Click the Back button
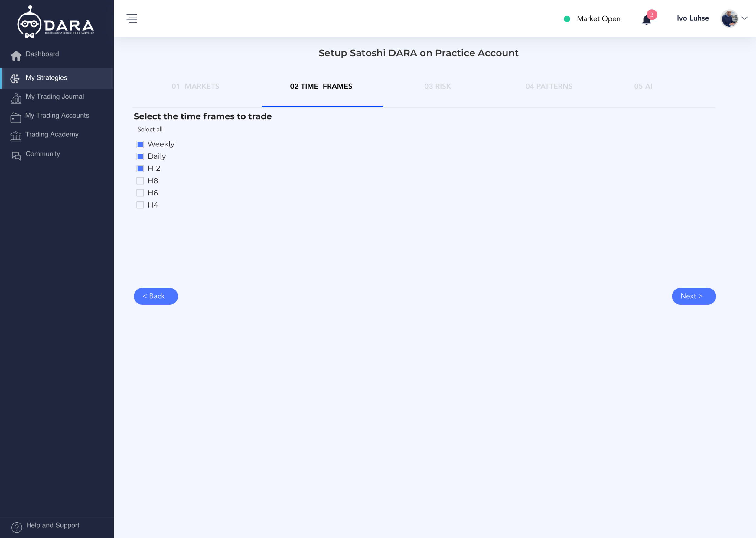Screen dimensions: 756x538 click(155, 296)
